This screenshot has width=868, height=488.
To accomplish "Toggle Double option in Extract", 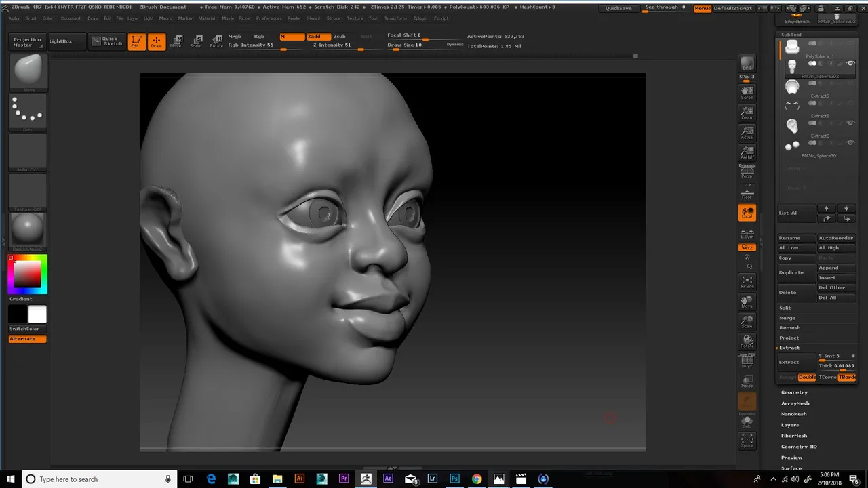I will coord(807,377).
